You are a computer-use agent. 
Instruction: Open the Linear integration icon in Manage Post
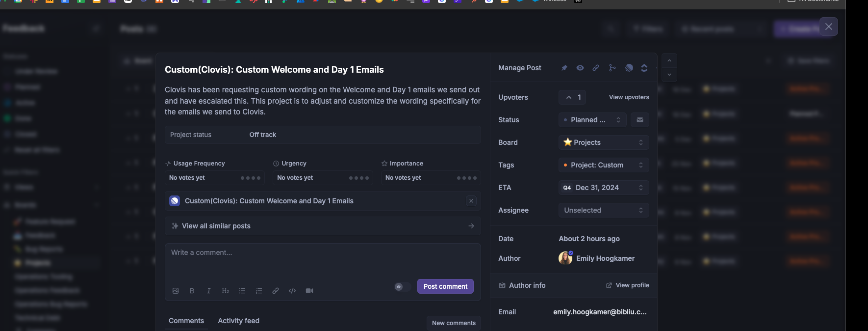tap(629, 68)
